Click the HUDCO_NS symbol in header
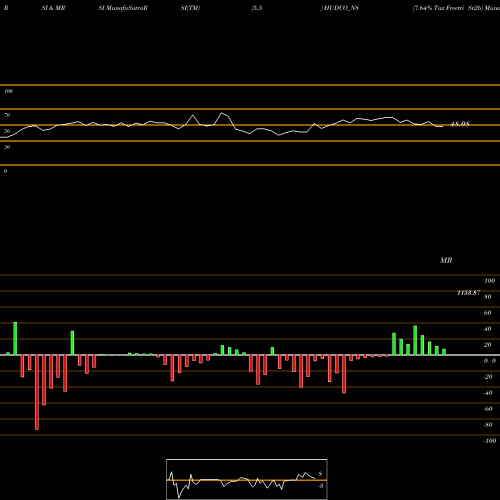 (341, 8)
